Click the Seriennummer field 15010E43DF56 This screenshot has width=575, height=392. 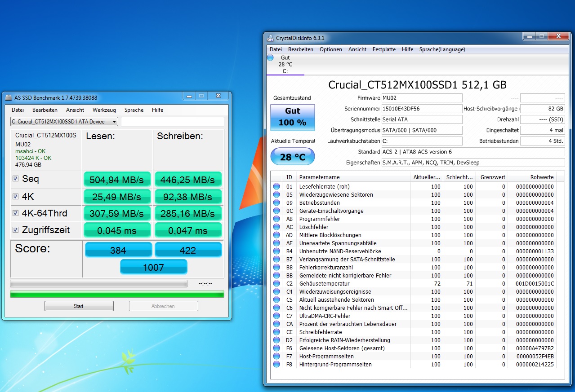coord(422,109)
